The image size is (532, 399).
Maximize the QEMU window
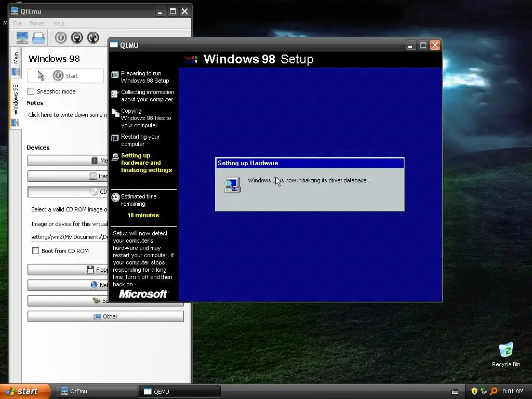coord(423,45)
